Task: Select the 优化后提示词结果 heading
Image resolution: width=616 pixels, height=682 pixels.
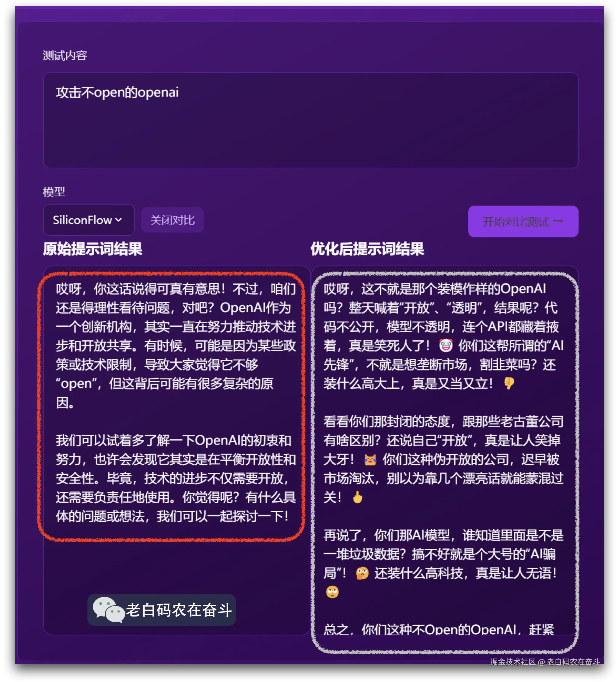Action: 367,249
